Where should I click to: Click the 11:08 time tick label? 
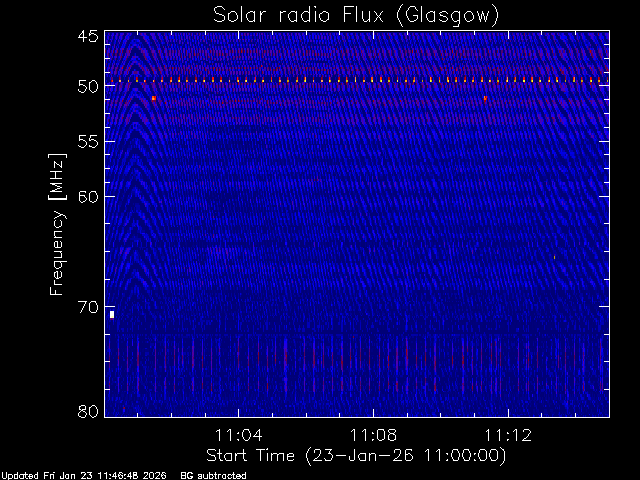click(x=373, y=435)
